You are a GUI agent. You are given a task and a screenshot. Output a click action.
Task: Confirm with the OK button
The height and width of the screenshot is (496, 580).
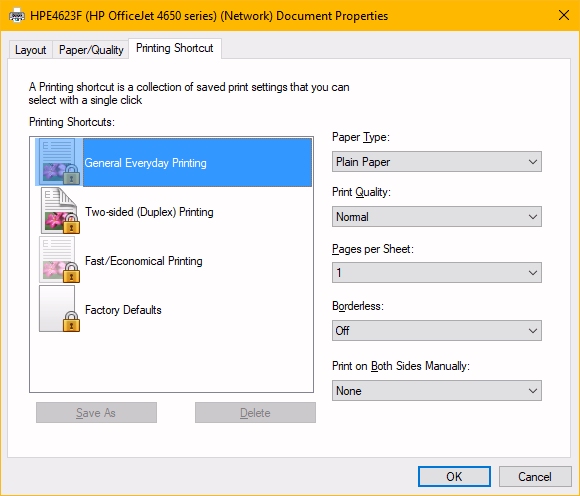click(x=454, y=476)
